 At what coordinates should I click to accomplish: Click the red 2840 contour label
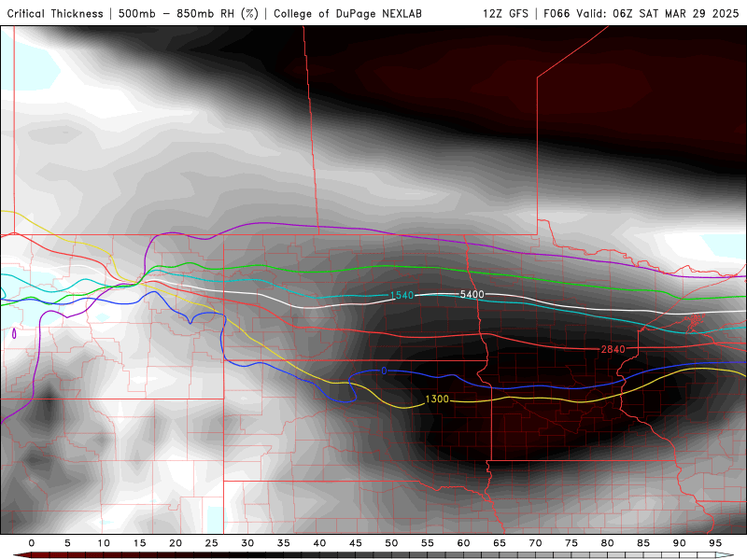[x=613, y=349]
